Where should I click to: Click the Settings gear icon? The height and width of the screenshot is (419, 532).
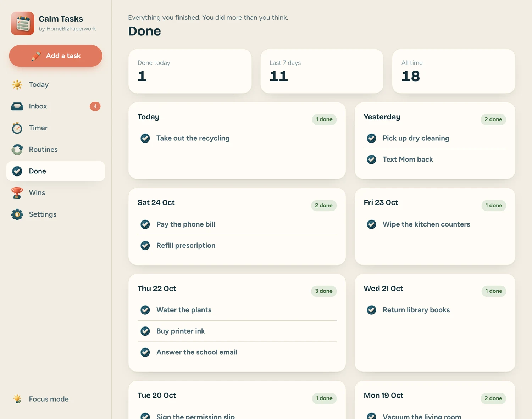pyautogui.click(x=17, y=214)
